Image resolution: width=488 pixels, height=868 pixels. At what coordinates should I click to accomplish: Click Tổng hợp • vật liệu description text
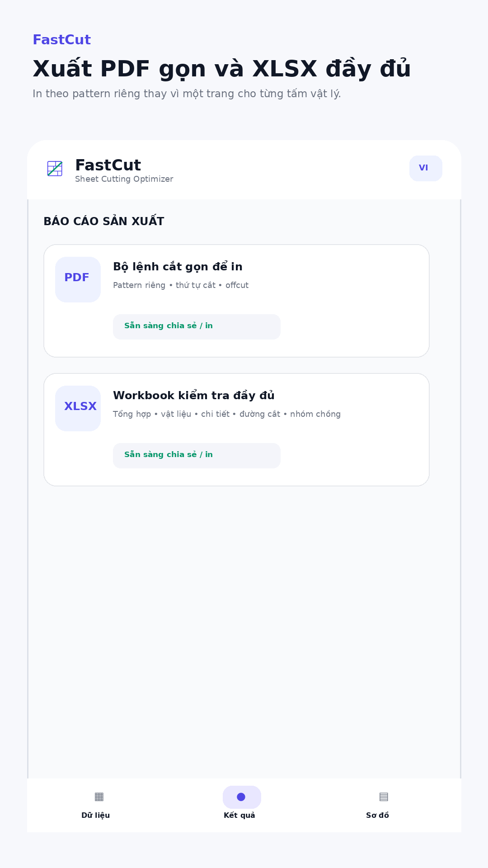click(x=227, y=414)
